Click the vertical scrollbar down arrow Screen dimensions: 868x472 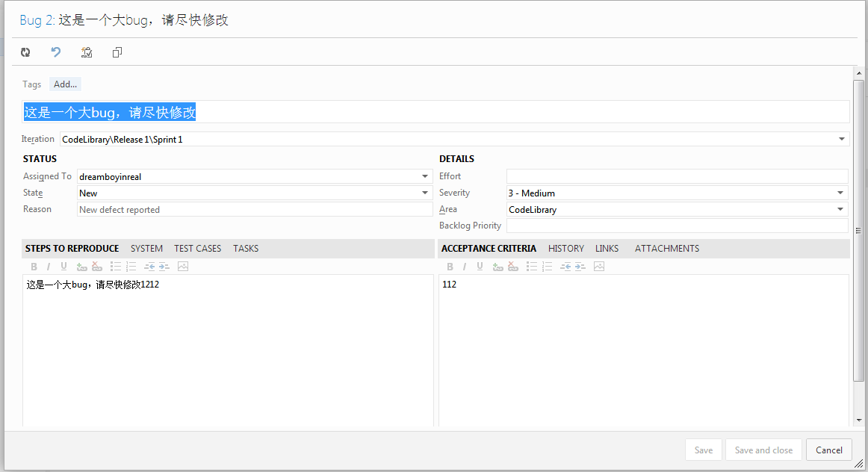(859, 420)
